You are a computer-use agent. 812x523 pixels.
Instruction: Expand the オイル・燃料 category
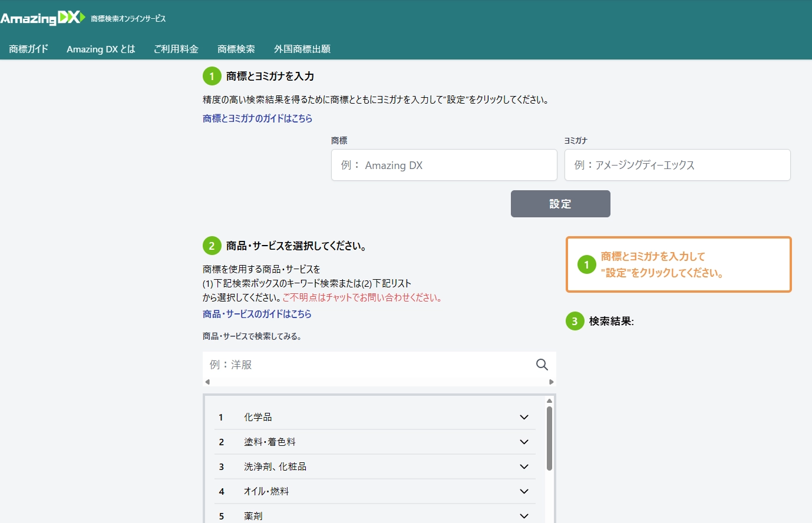click(x=523, y=491)
